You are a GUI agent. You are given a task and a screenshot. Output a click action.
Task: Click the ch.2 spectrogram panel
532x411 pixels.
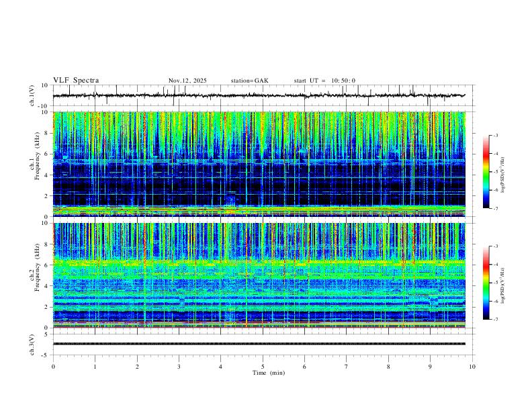pos(259,275)
